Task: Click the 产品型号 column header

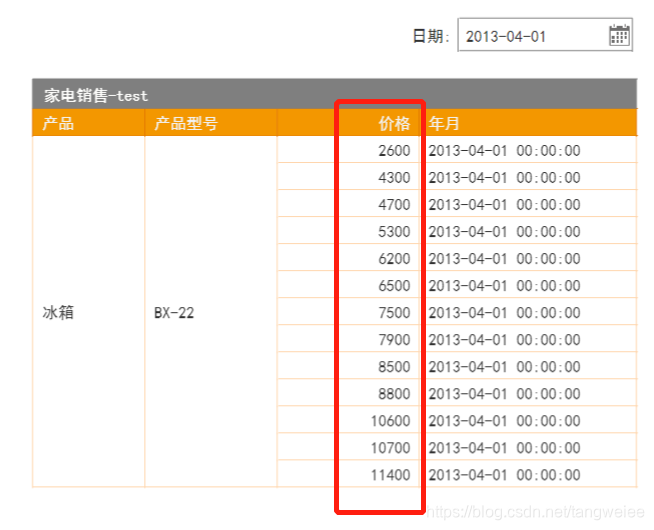Action: coord(211,123)
